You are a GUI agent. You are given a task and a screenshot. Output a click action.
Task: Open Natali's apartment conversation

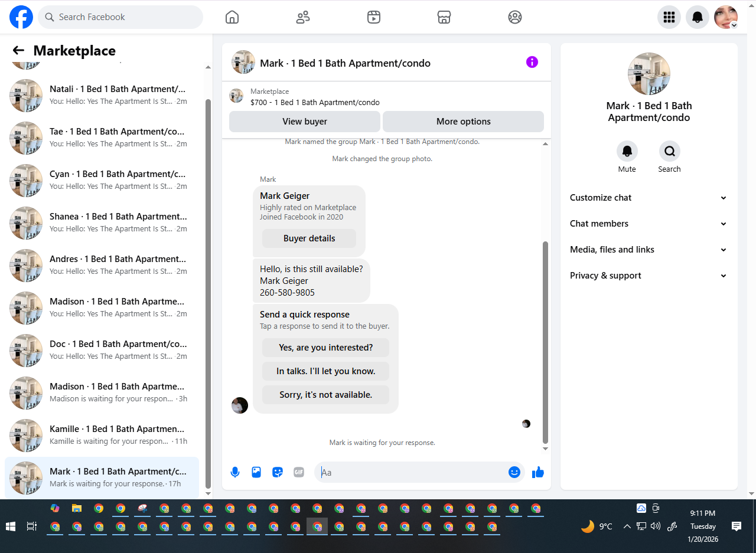[102, 96]
